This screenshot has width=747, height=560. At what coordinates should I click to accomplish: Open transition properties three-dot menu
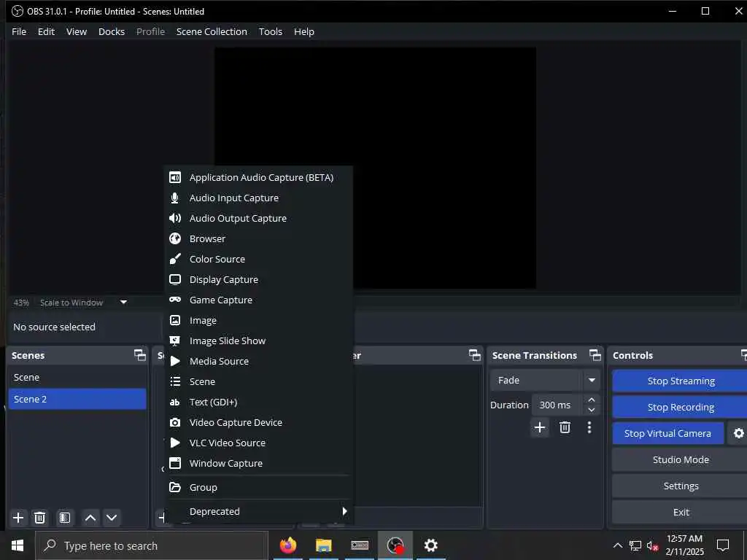tap(589, 427)
